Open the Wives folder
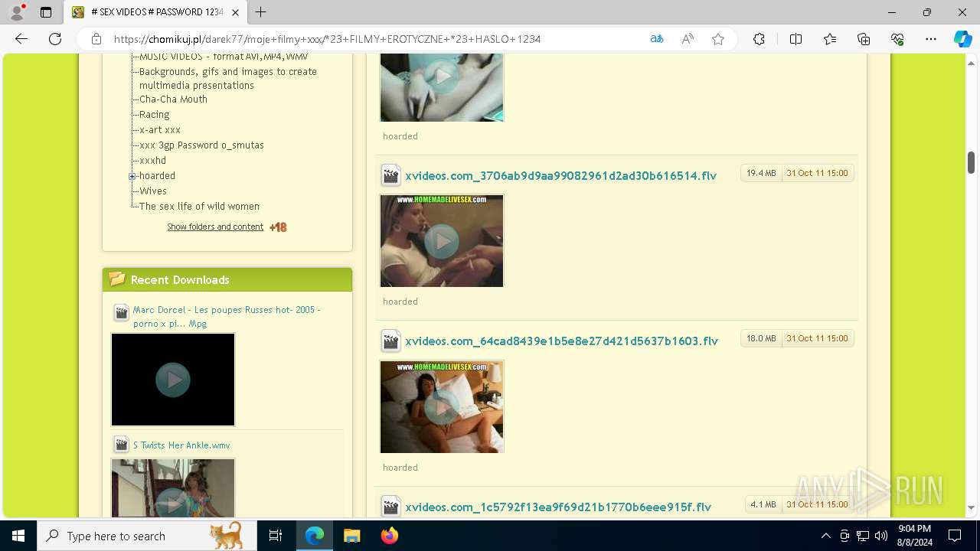 153,191
